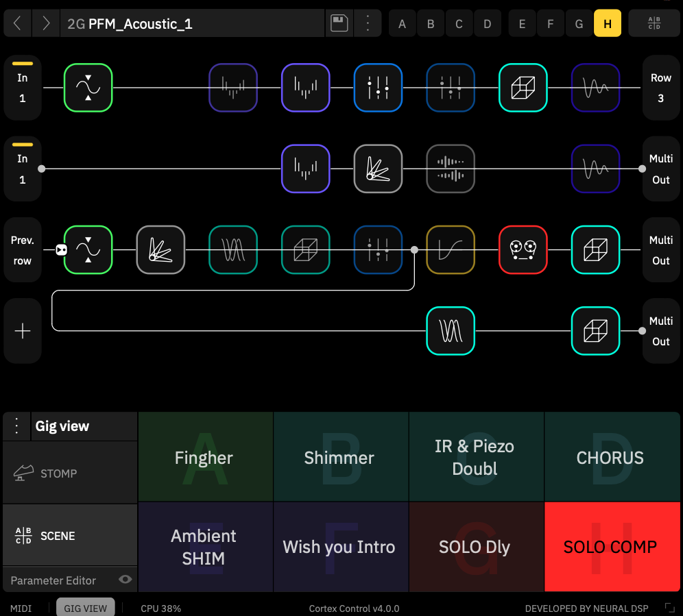Switch to STOMP footswitch mode
The width and height of the screenshot is (683, 616).
coord(58,473)
